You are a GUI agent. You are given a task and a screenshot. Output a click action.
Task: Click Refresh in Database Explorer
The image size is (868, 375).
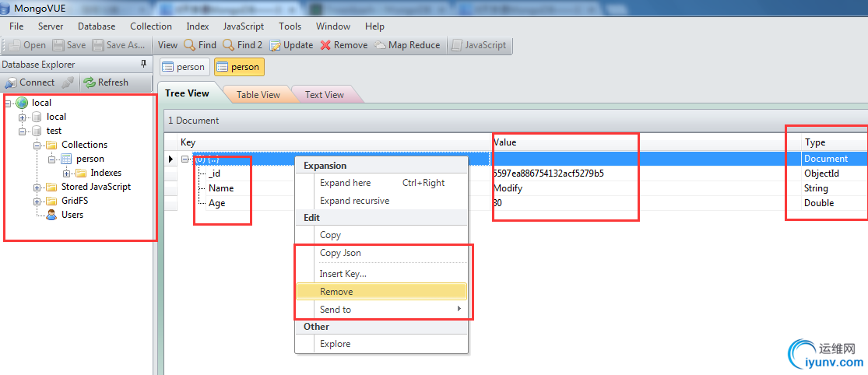tap(106, 82)
